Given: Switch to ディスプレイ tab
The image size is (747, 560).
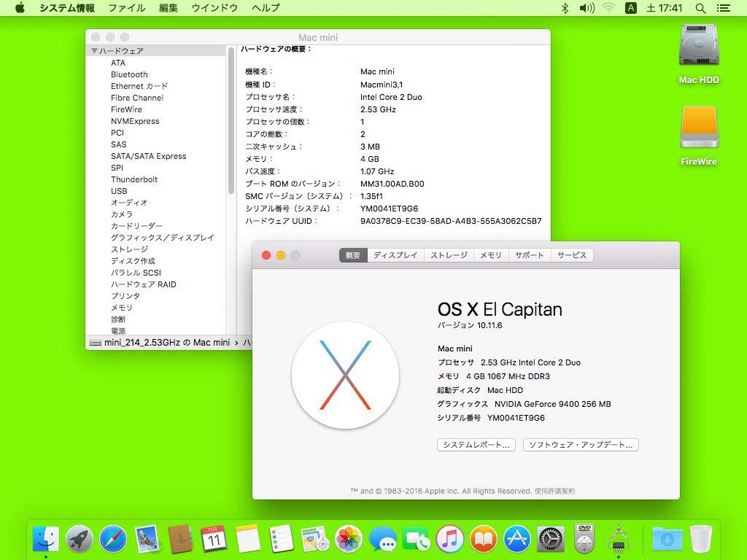Looking at the screenshot, I should [x=395, y=255].
